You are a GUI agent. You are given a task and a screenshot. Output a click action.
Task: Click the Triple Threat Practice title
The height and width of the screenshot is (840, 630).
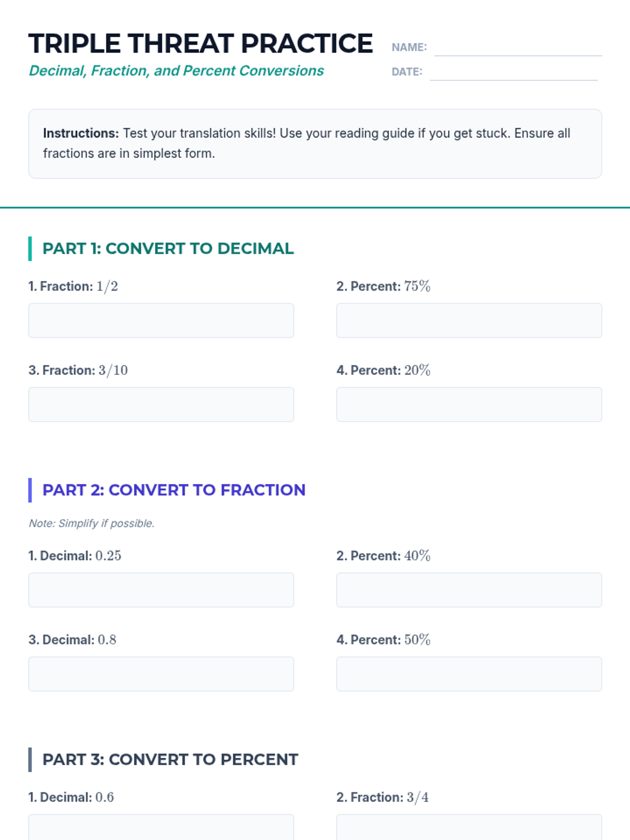[x=201, y=44]
